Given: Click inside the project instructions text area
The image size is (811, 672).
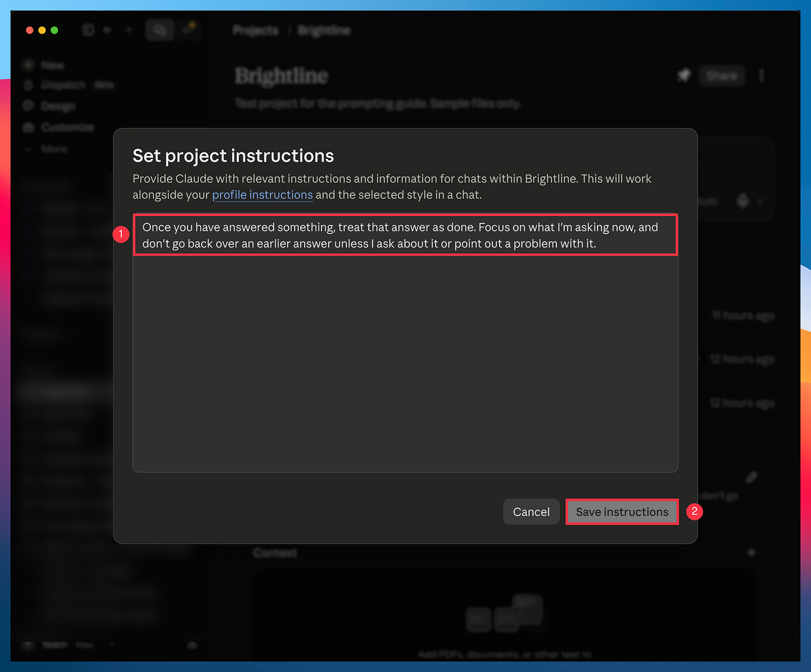Looking at the screenshot, I should point(405,343).
